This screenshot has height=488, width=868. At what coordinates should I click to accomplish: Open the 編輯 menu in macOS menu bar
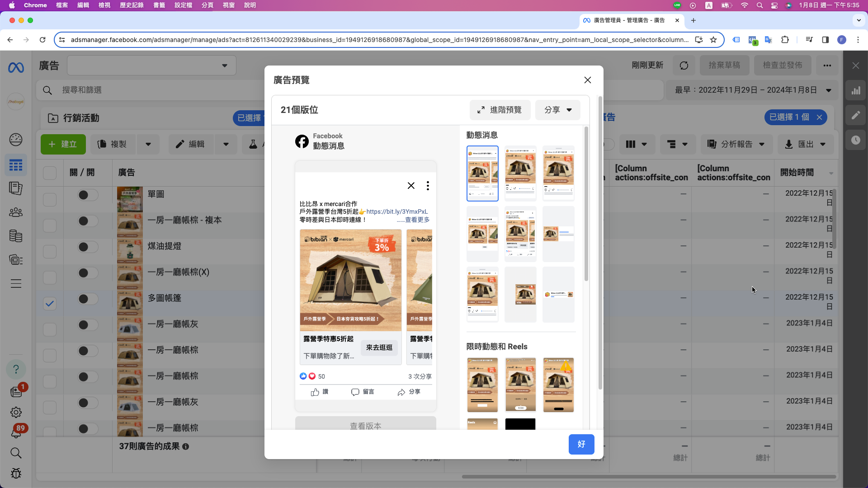pyautogui.click(x=83, y=5)
